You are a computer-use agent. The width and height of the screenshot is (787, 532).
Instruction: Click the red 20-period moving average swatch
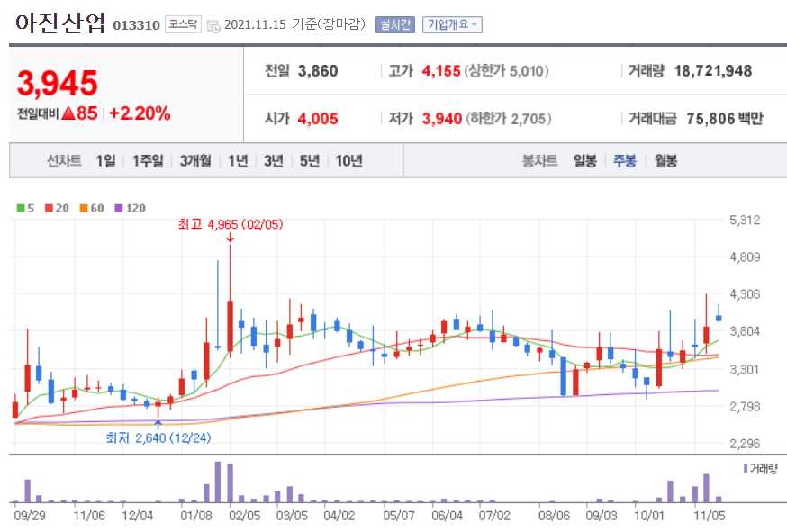(49, 208)
